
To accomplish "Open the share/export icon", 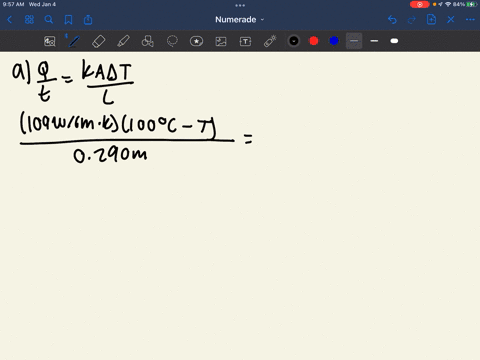I will point(88,20).
